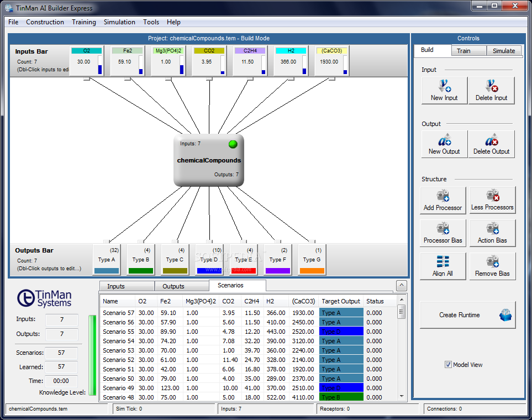Select the Scenario 55 row name
The image size is (532, 420).
point(118,332)
